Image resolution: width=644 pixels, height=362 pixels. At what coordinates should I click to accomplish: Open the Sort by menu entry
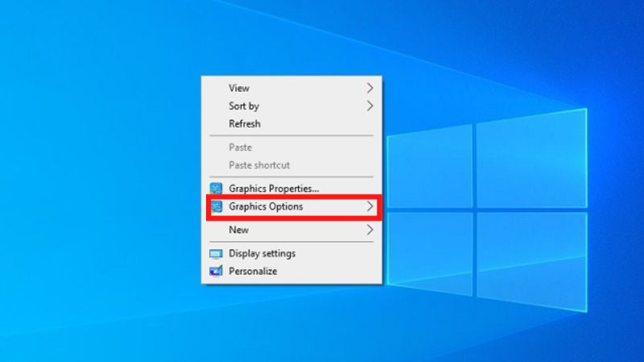click(291, 106)
